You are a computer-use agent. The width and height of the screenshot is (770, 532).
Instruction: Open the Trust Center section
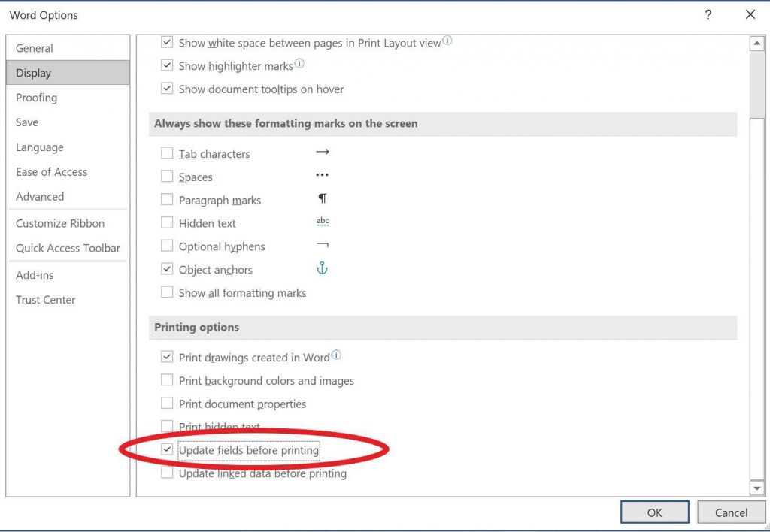coord(45,299)
